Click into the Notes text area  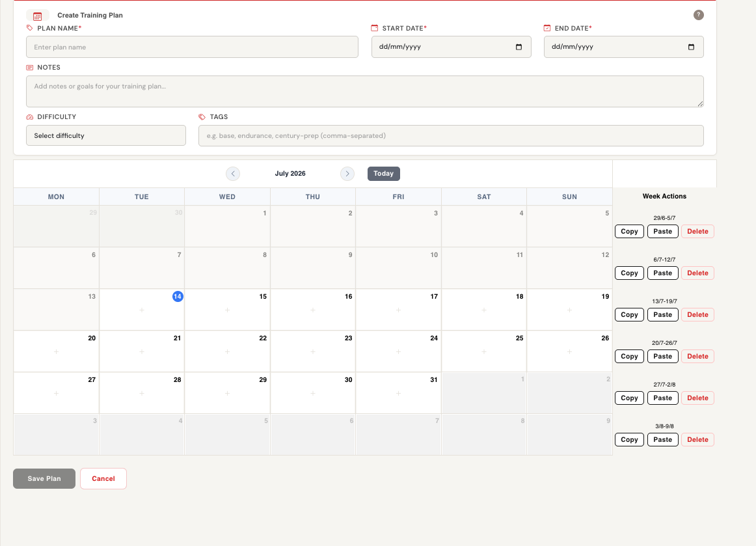click(x=364, y=91)
